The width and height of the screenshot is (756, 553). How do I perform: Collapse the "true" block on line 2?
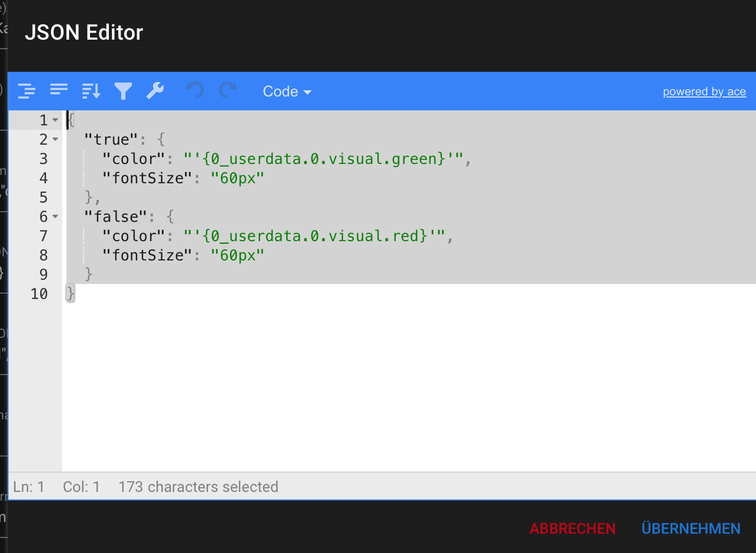55,139
